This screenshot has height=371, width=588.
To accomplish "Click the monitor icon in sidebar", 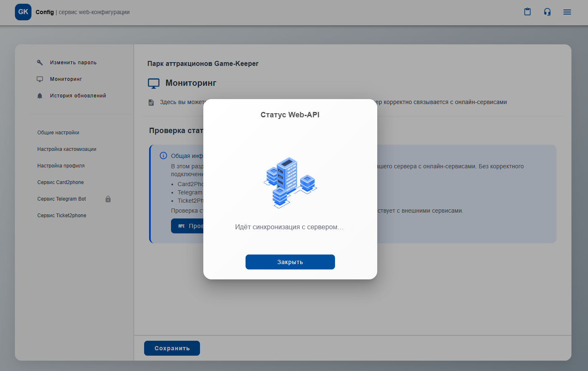I will (x=40, y=79).
